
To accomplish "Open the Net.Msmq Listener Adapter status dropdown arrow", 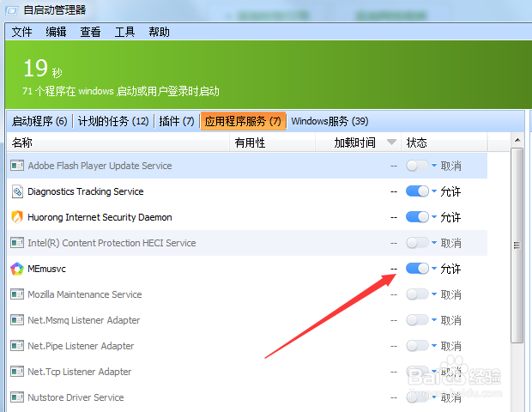I will pos(434,320).
